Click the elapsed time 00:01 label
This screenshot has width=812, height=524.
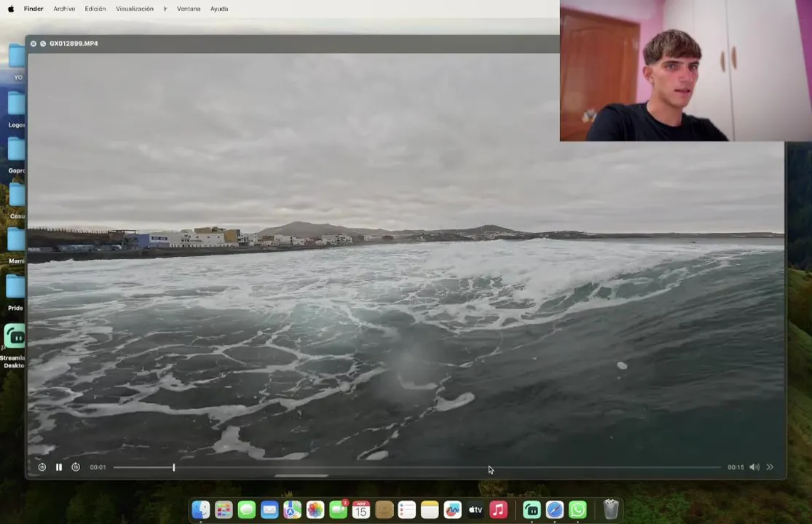(98, 467)
